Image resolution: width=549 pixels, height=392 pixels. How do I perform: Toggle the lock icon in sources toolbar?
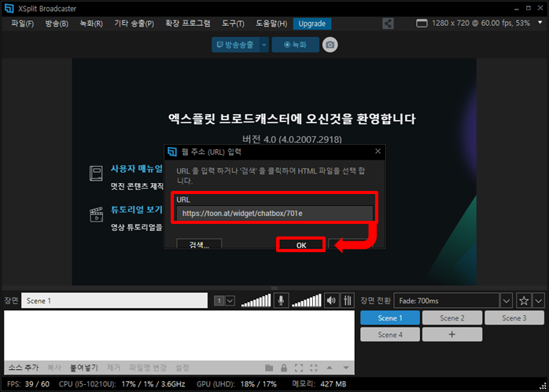click(283, 368)
